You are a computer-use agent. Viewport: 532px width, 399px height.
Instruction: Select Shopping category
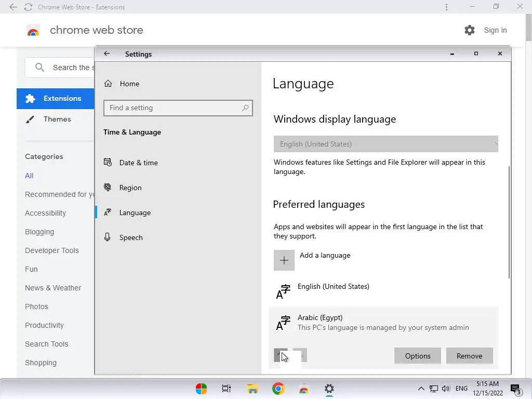click(41, 362)
